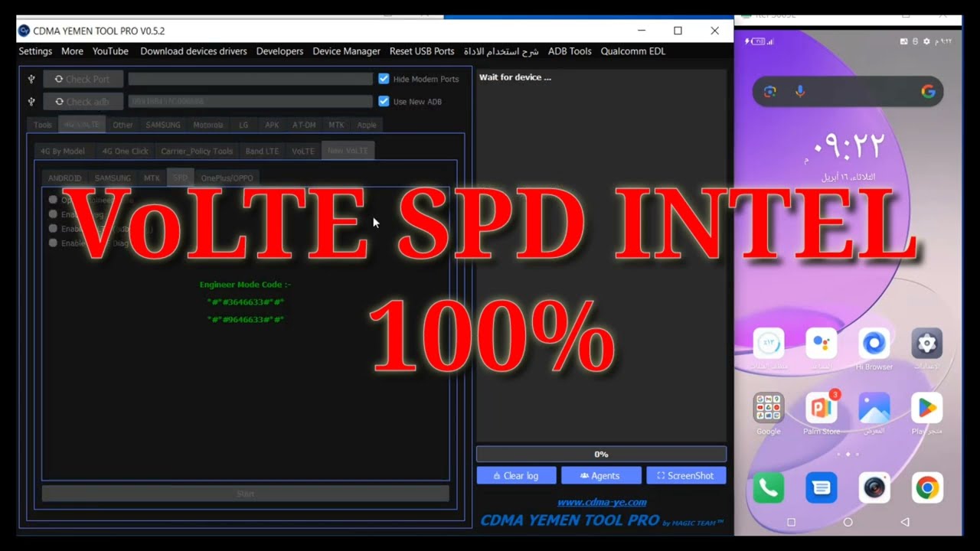Launch Google Assistant app on the phone

click(821, 343)
